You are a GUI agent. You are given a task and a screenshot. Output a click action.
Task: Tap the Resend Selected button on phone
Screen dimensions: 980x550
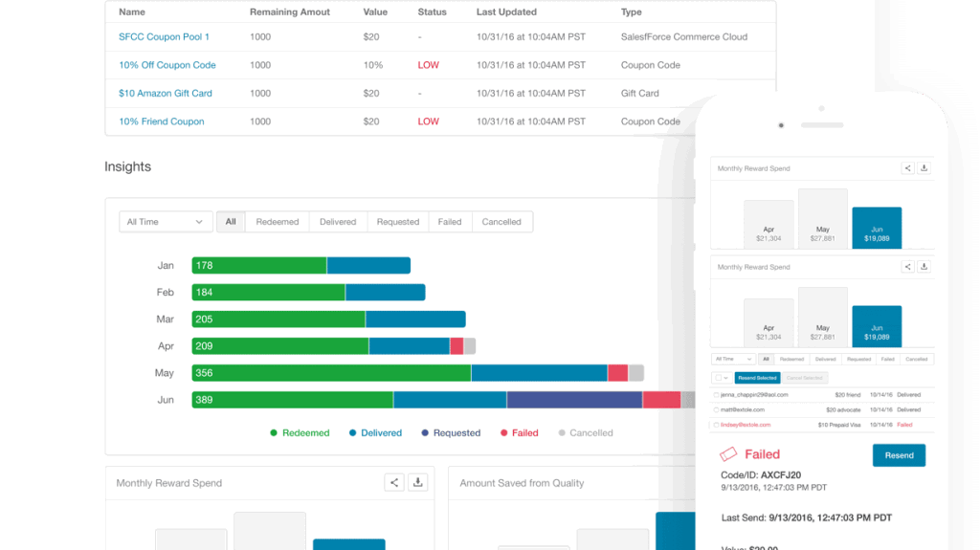click(x=757, y=378)
